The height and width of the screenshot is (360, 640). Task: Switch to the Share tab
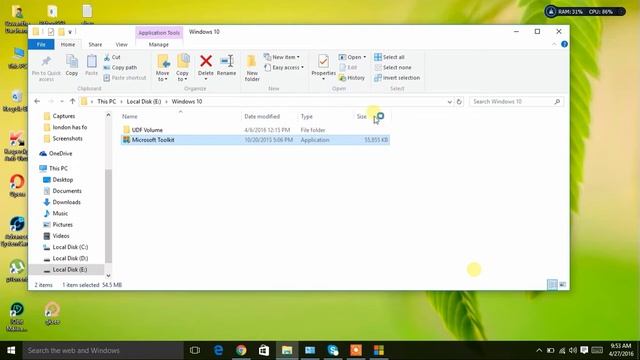point(95,44)
